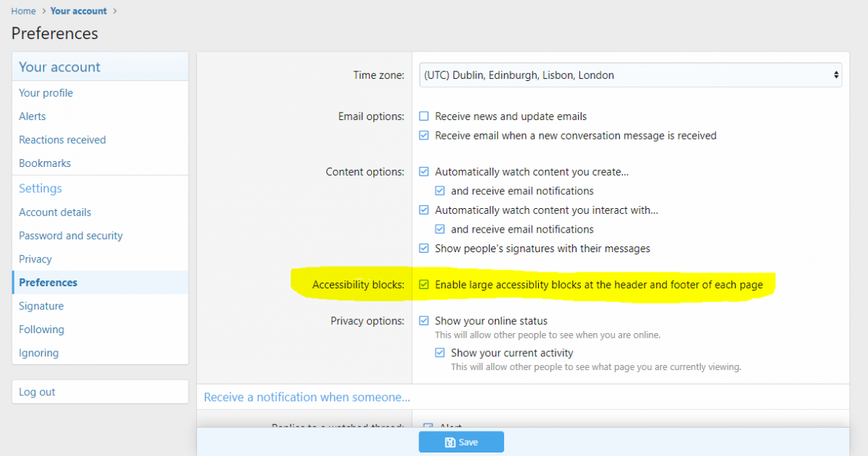Click the Save button with floppy icon

tap(461, 442)
